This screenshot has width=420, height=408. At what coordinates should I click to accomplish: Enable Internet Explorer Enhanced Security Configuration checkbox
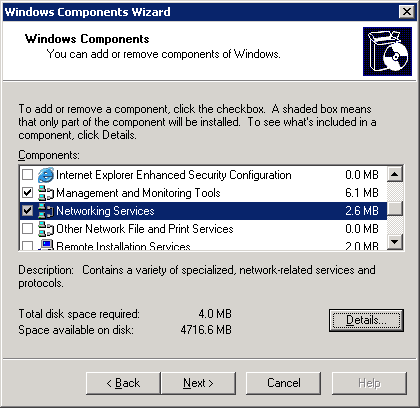click(27, 175)
